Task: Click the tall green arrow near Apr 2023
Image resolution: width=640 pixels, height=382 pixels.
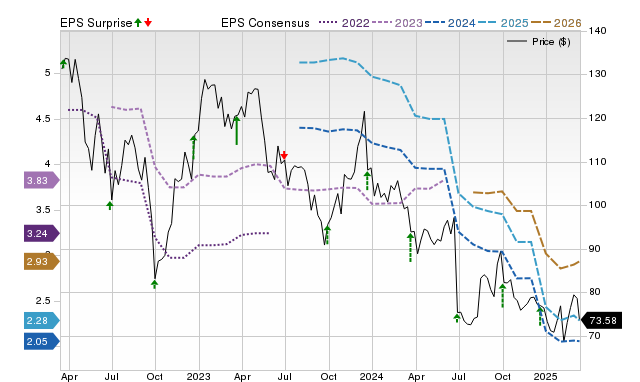Action: click(x=236, y=131)
